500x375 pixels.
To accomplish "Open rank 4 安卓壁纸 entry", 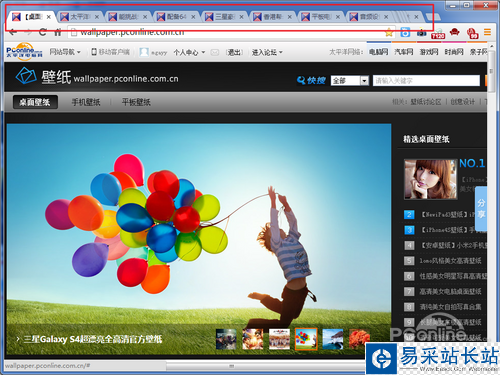I will [x=452, y=245].
